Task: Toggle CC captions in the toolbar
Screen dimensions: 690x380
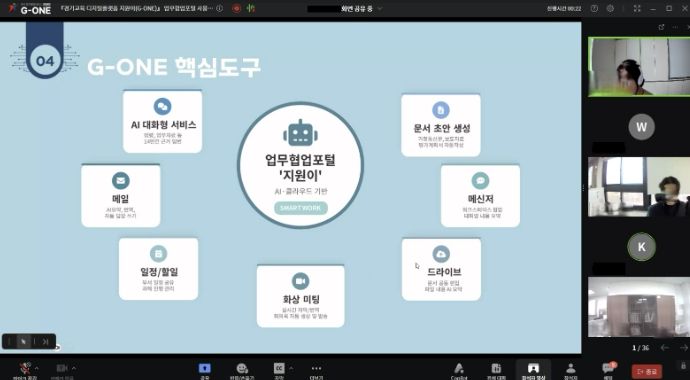Action: coord(279,368)
